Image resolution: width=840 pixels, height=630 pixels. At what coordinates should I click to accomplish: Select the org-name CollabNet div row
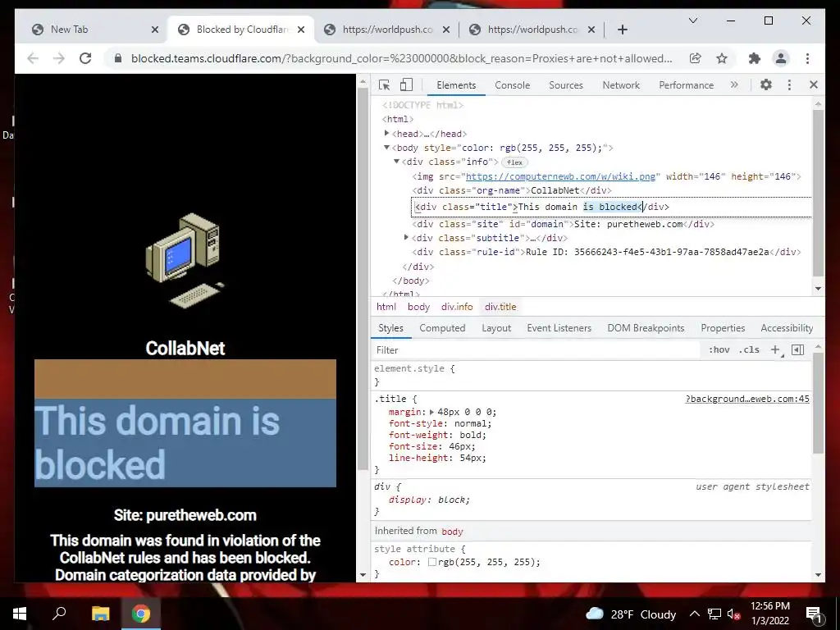click(512, 190)
